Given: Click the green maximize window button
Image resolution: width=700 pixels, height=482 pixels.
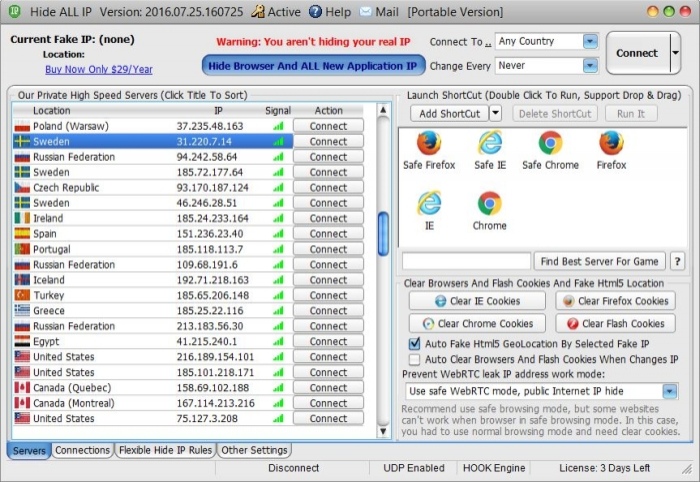Looking at the screenshot, I should pyautogui.click(x=669, y=12).
